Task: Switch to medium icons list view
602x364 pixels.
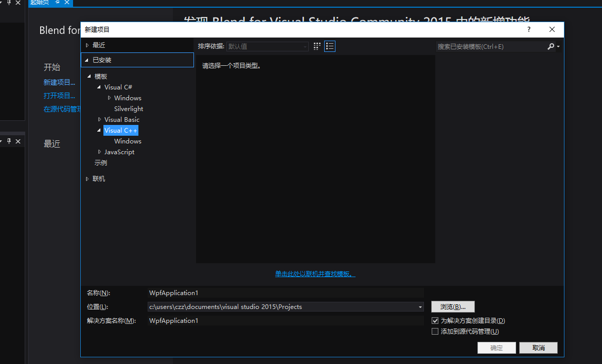Action: pos(330,46)
